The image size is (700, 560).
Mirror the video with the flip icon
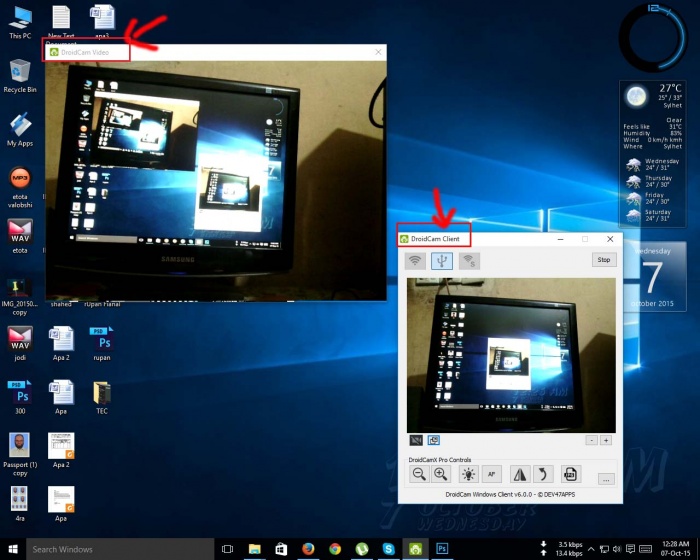(x=520, y=474)
